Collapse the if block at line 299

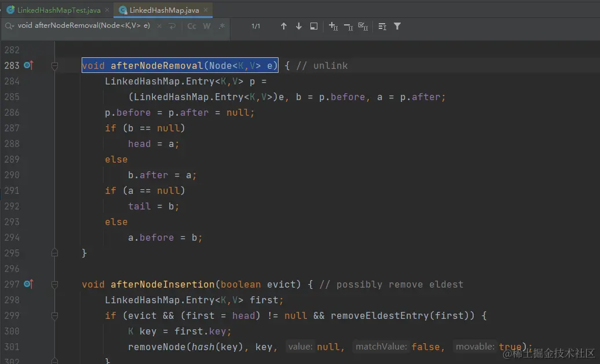(x=54, y=316)
